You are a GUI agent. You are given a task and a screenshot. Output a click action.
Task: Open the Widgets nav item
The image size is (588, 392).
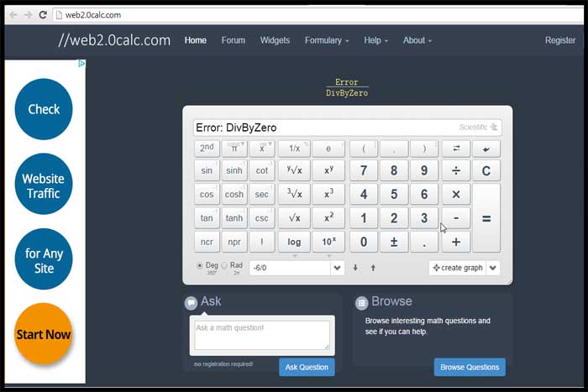(x=275, y=40)
